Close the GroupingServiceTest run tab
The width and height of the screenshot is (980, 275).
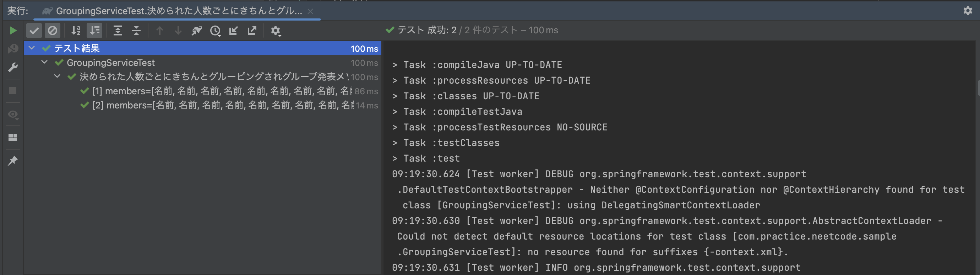(x=310, y=11)
